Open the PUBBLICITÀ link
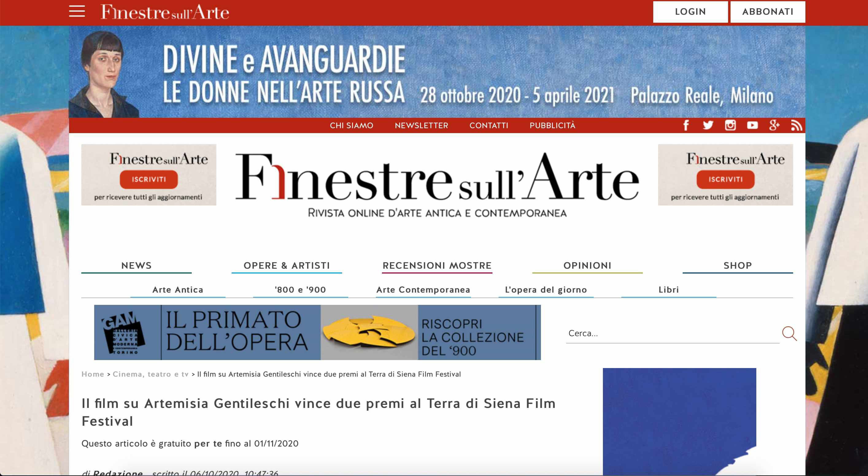This screenshot has width=868, height=476. coord(552,125)
